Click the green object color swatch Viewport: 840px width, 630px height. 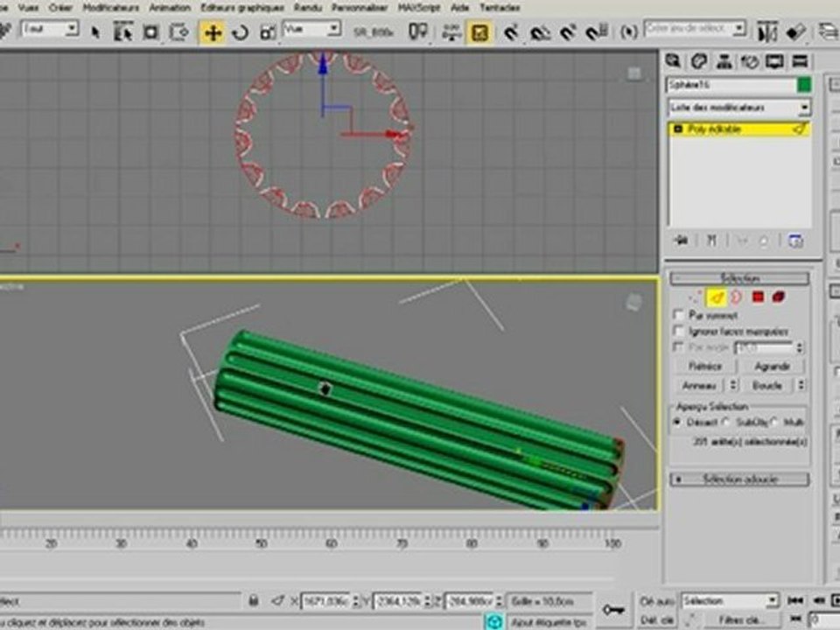pos(803,85)
